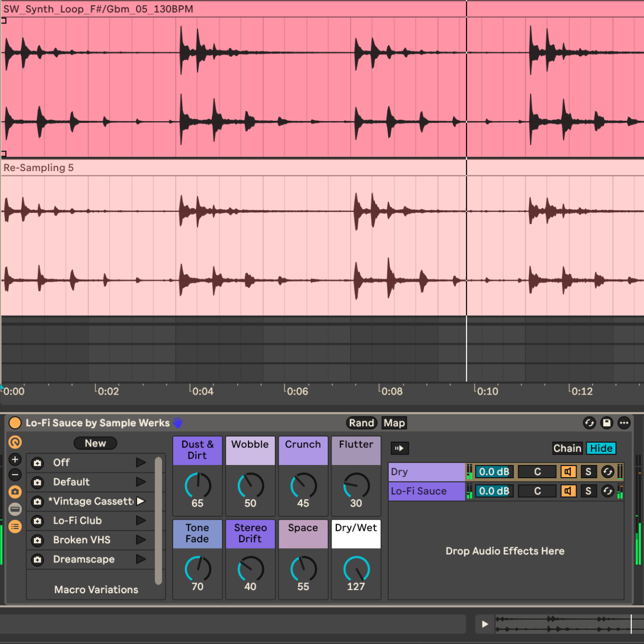
Task: Mute the Dry chain using speaker button
Action: [568, 472]
